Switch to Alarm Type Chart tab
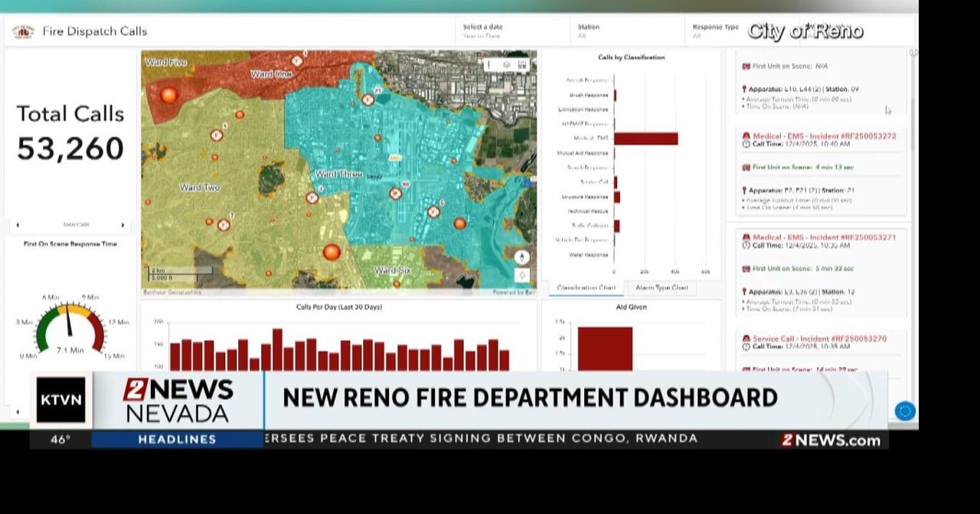Image resolution: width=980 pixels, height=514 pixels. [661, 288]
